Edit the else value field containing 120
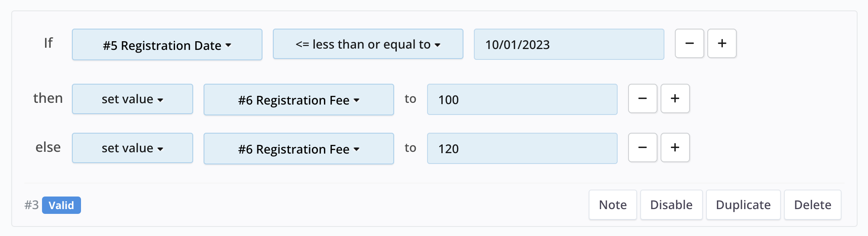 (522, 148)
